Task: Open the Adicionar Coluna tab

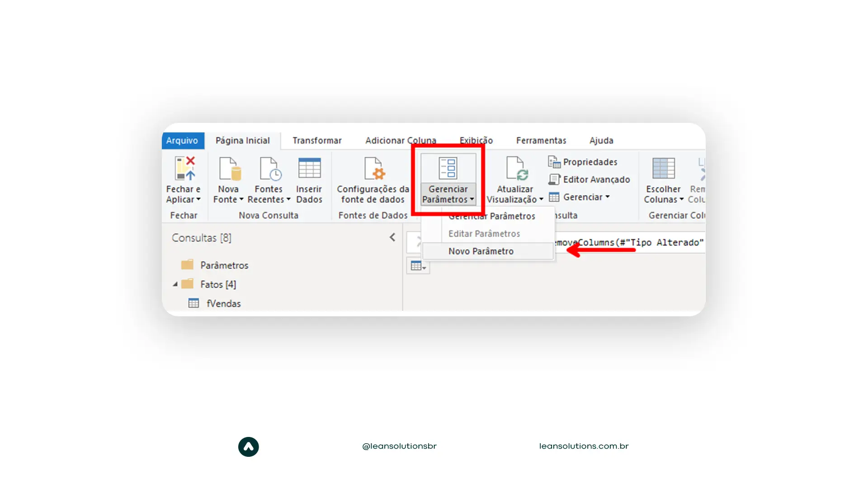Action: [x=401, y=141]
